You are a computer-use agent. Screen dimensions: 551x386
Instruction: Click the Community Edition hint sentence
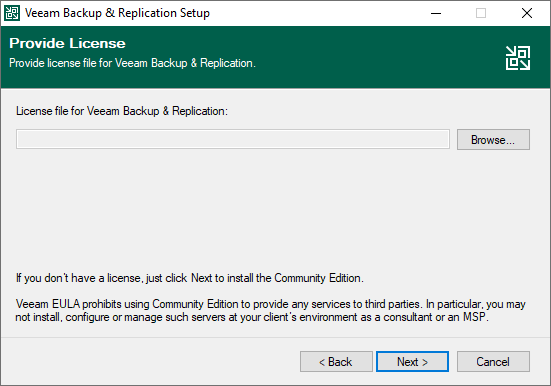190,278
